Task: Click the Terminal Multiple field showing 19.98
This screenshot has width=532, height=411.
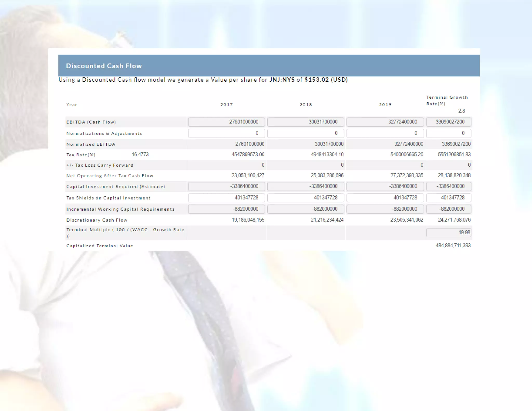Action: click(449, 233)
